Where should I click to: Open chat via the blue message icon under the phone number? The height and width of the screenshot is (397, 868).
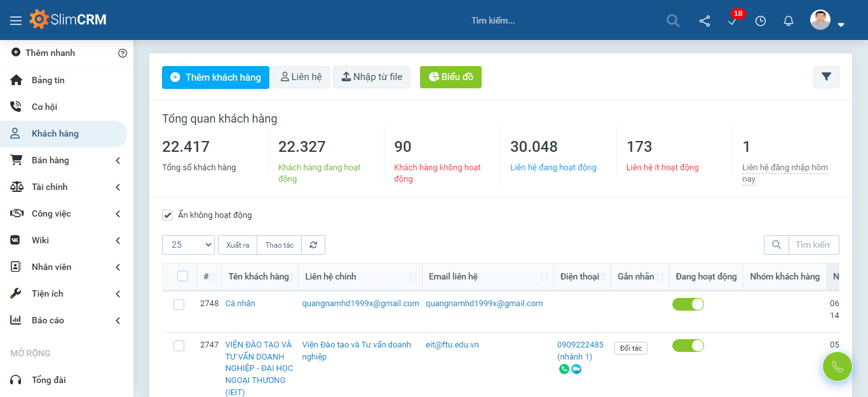[x=576, y=368]
